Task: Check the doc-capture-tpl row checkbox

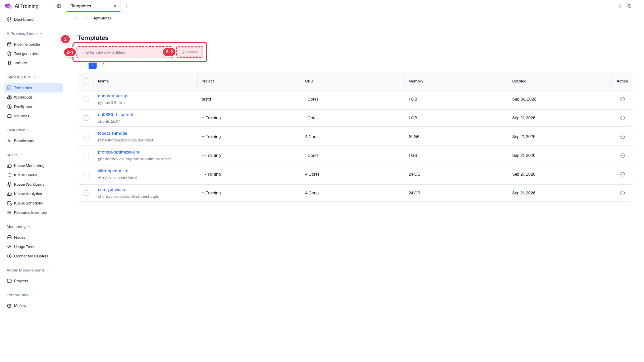Action: coord(86,99)
